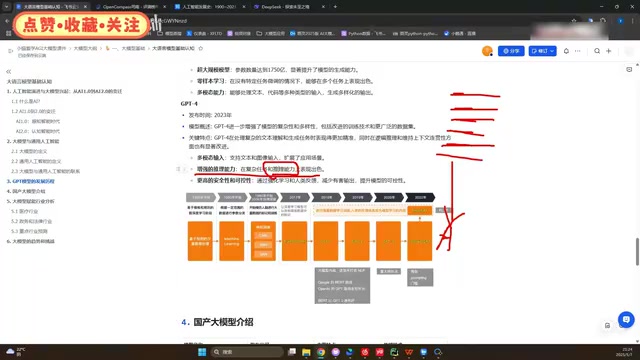Open the tab search dropdown in title bar

click(x=7, y=7)
